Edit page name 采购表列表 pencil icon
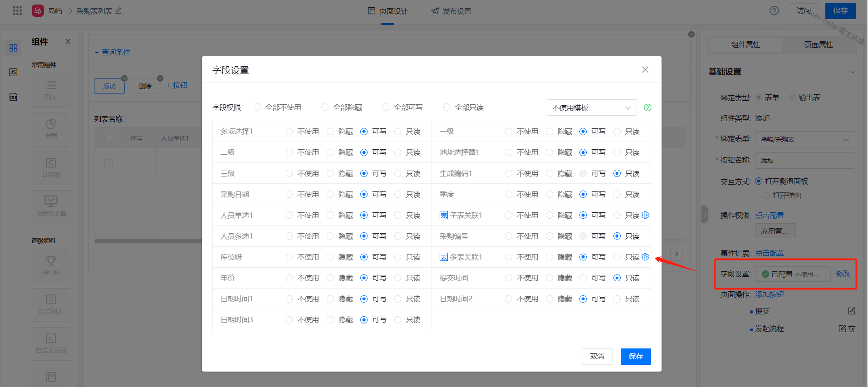 [x=118, y=10]
